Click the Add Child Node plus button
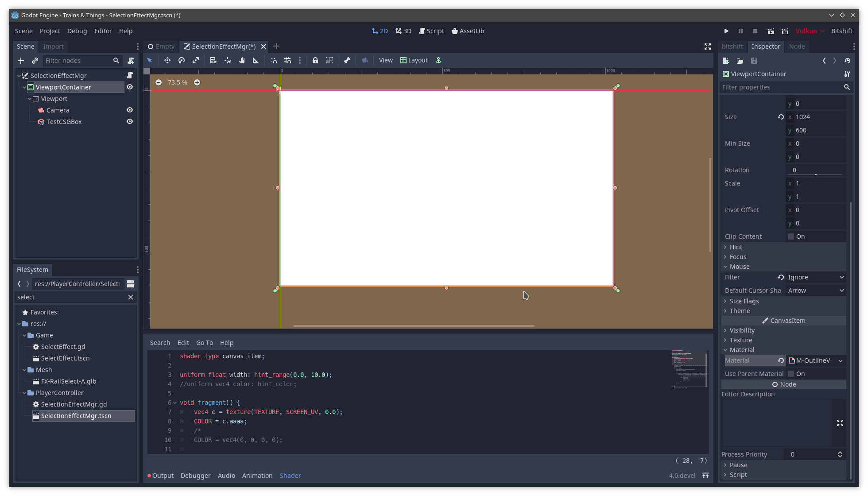 (x=21, y=61)
